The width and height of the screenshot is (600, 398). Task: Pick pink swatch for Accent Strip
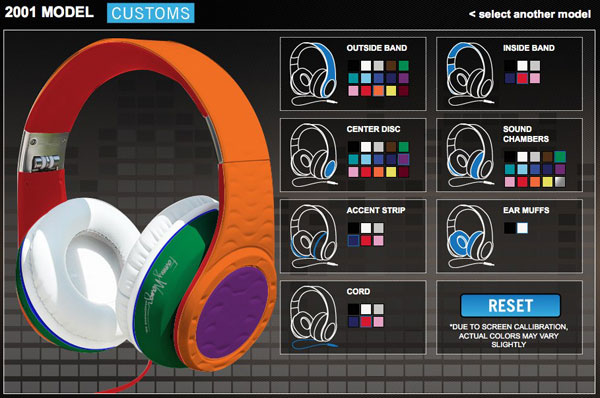(378, 241)
